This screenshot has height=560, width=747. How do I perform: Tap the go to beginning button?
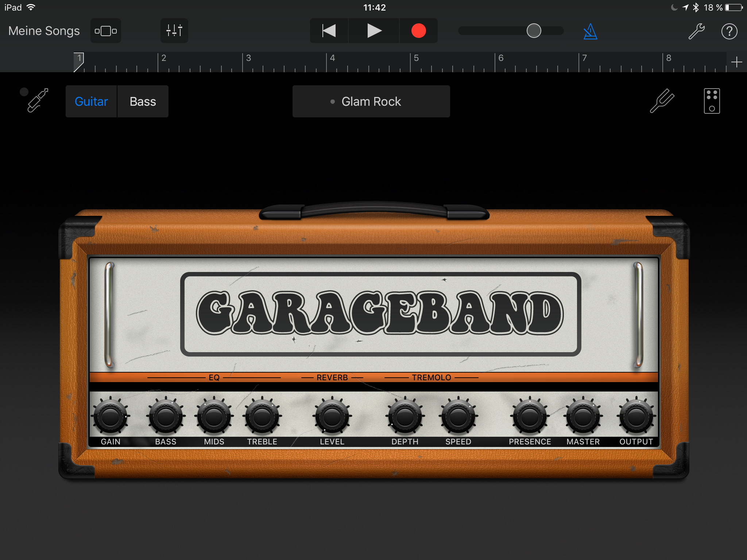click(329, 31)
